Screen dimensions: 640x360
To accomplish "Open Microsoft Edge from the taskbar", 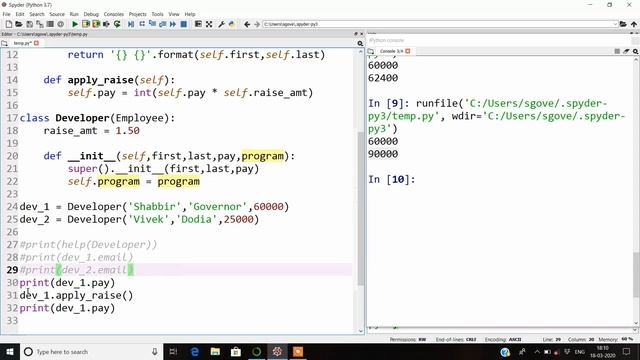I will [x=195, y=351].
